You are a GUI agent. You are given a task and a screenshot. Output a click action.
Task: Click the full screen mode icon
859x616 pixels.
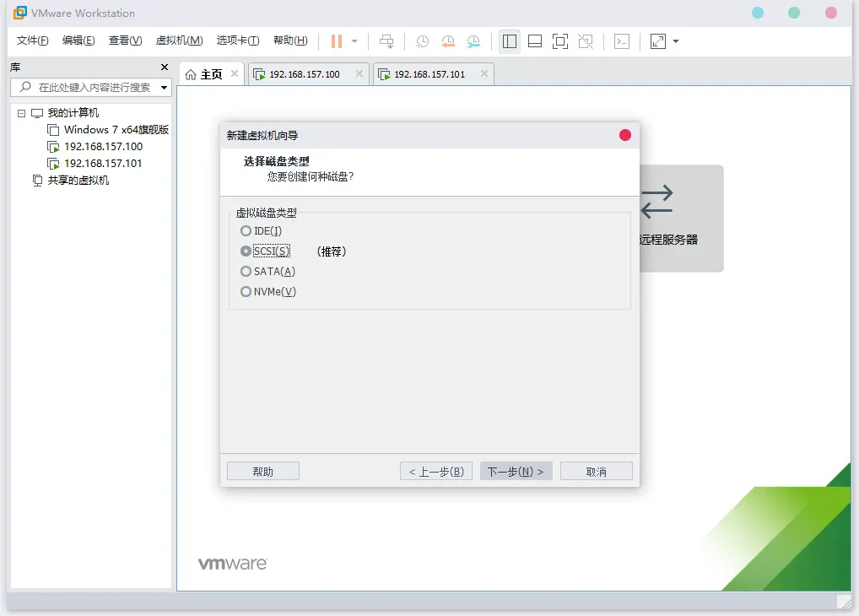click(560, 41)
